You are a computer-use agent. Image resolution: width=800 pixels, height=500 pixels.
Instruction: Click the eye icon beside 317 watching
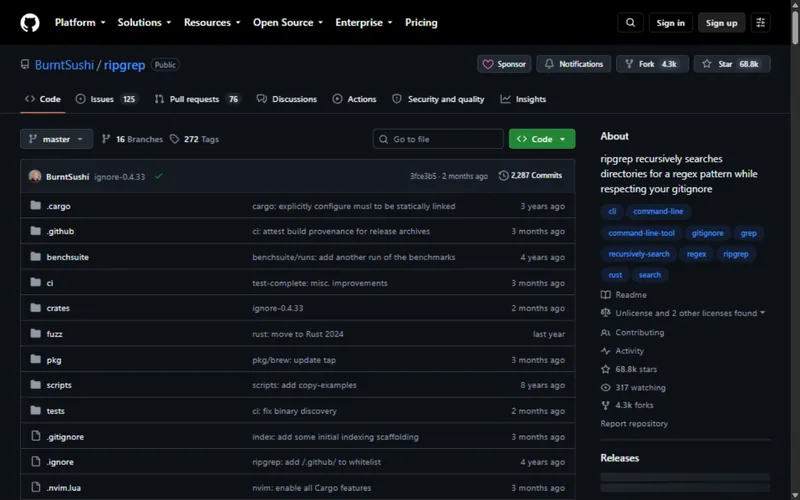point(606,388)
